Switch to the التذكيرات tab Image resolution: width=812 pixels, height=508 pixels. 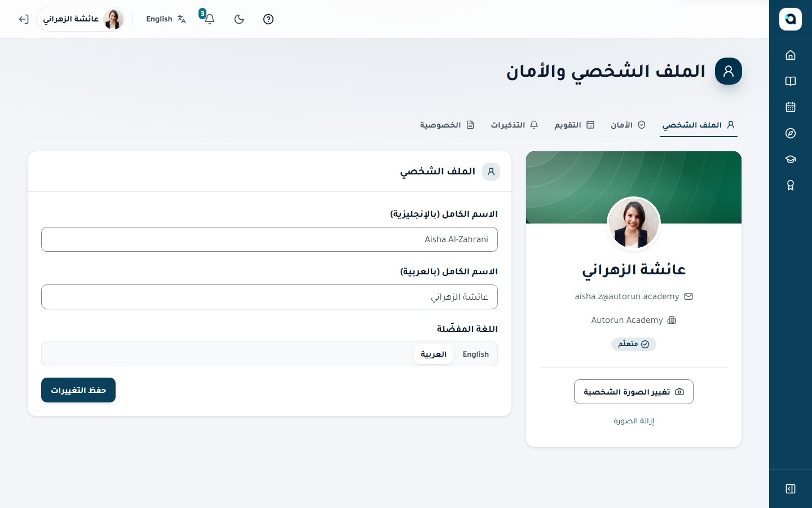(x=514, y=125)
